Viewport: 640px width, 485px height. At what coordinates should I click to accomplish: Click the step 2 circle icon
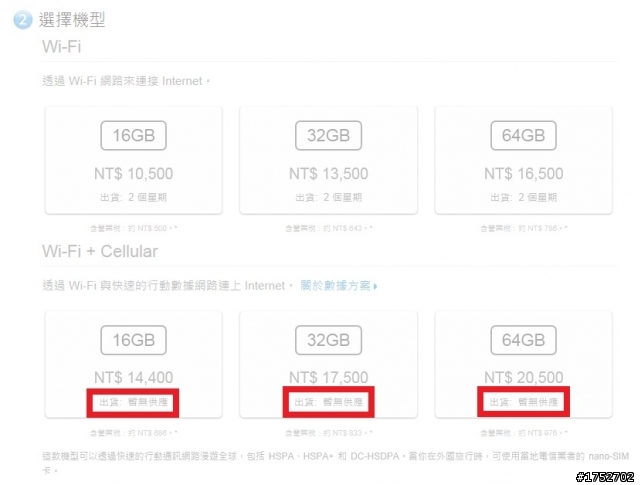pyautogui.click(x=22, y=20)
